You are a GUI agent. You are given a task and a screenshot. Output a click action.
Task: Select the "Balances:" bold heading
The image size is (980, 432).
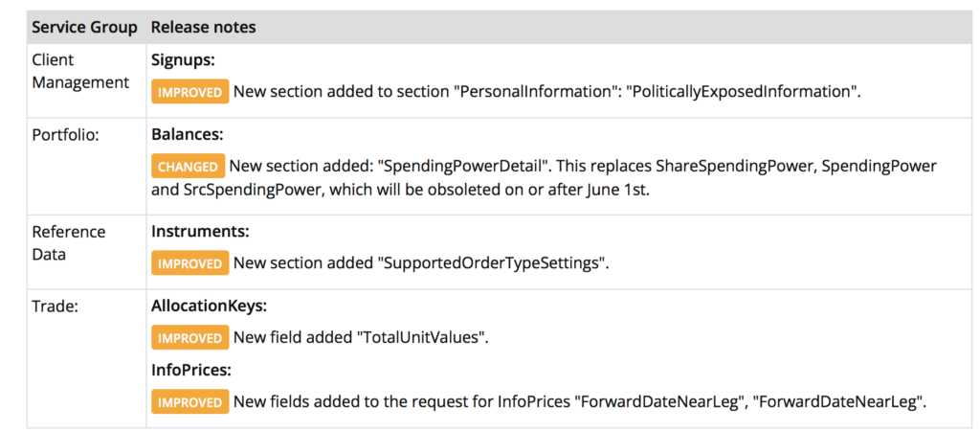click(x=187, y=135)
